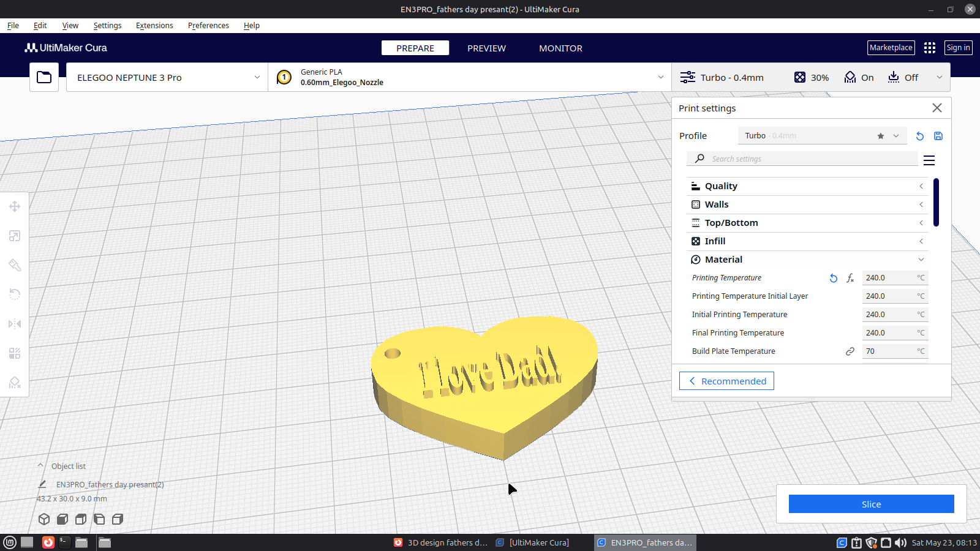This screenshot has width=980, height=551.
Task: Click the Search settings field
Action: pyautogui.click(x=802, y=159)
